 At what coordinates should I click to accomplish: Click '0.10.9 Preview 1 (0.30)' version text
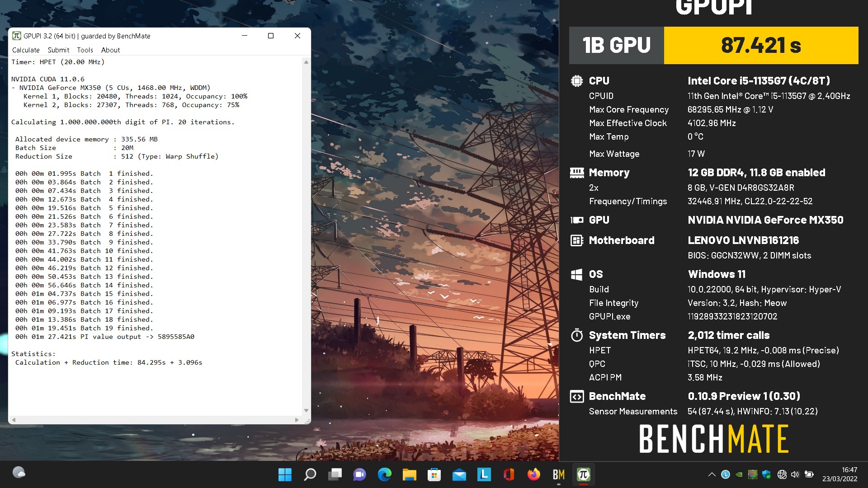(744, 396)
